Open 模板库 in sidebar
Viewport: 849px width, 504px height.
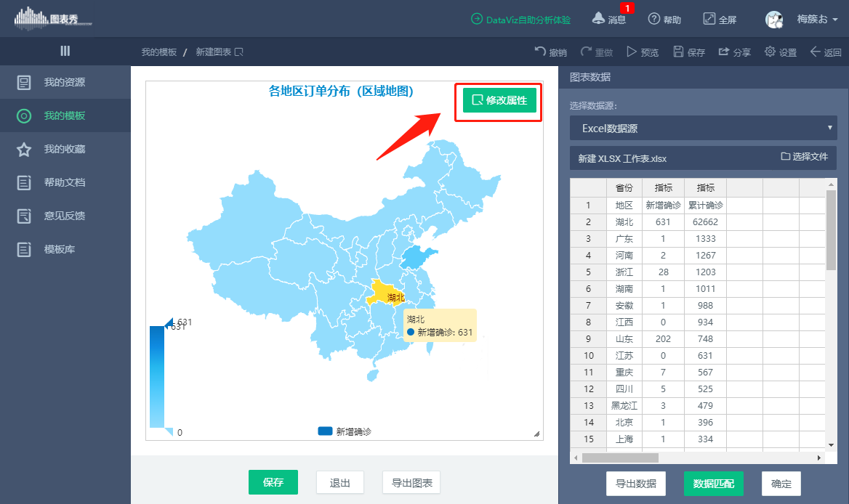(65, 249)
